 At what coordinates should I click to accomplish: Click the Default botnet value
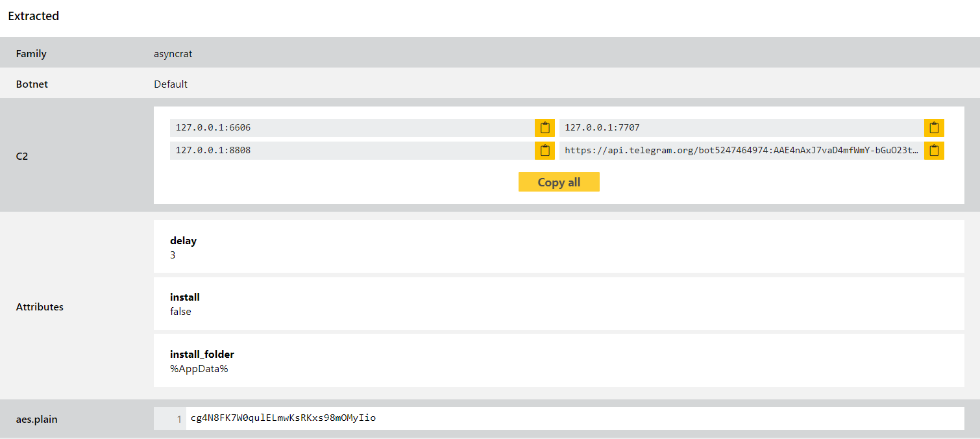pos(171,84)
